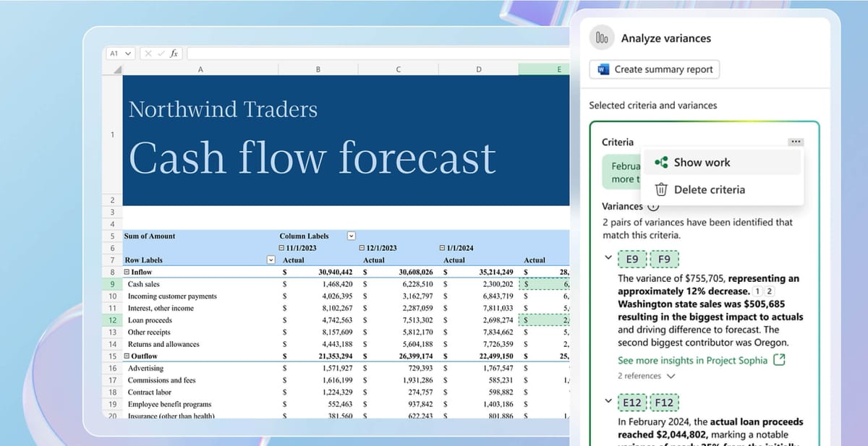Screen dimensions: 868x446
Task: Click the formula bar confirm checkmark
Action: [161, 53]
